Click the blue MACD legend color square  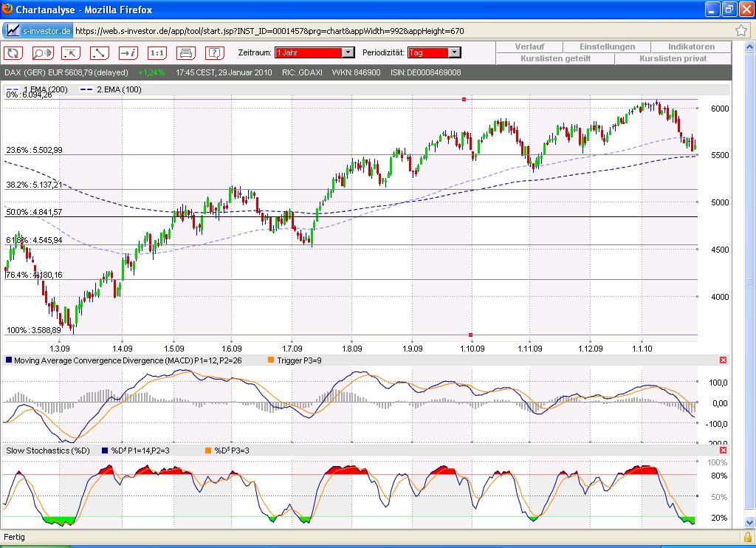(x=9, y=360)
